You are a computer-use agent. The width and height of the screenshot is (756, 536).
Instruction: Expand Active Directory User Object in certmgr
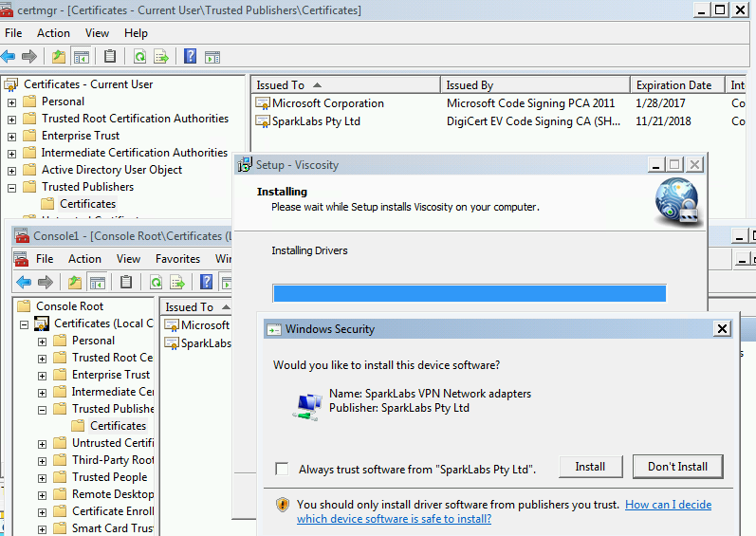12,171
